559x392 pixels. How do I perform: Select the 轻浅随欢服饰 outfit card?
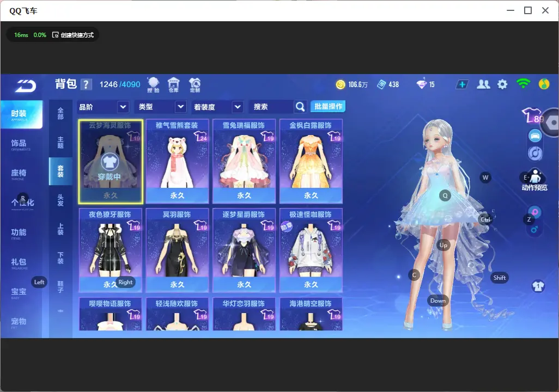[177, 314]
